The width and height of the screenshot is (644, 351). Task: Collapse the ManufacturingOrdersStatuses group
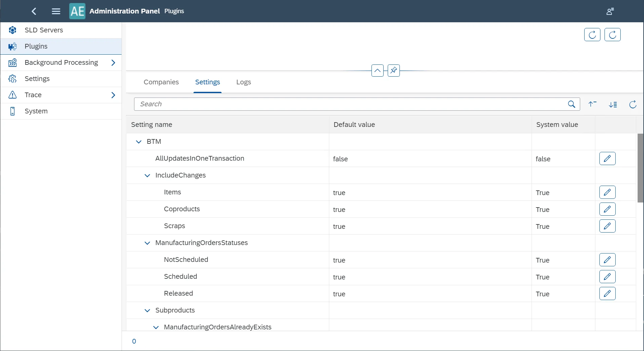(x=147, y=243)
